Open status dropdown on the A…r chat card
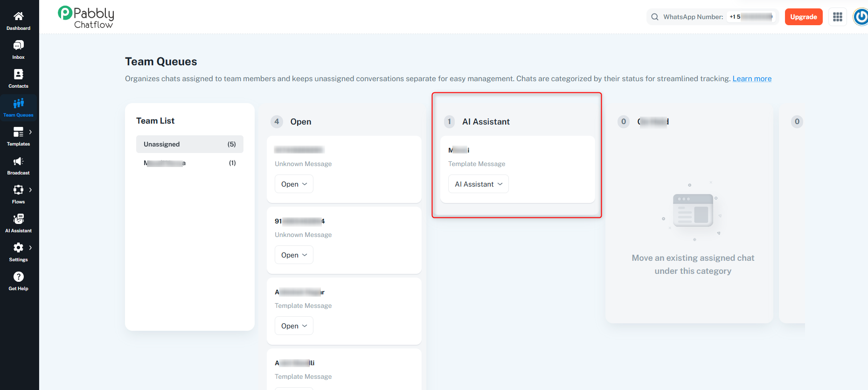This screenshot has width=868, height=390. pos(294,326)
